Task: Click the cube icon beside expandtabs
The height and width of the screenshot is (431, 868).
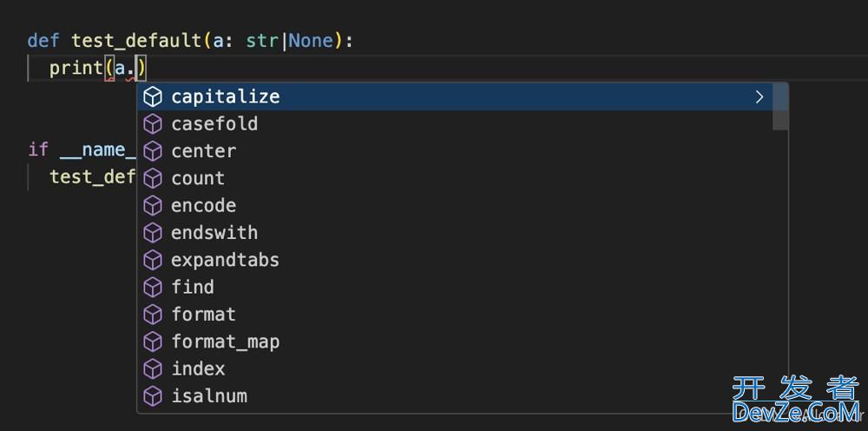Action: [x=153, y=260]
